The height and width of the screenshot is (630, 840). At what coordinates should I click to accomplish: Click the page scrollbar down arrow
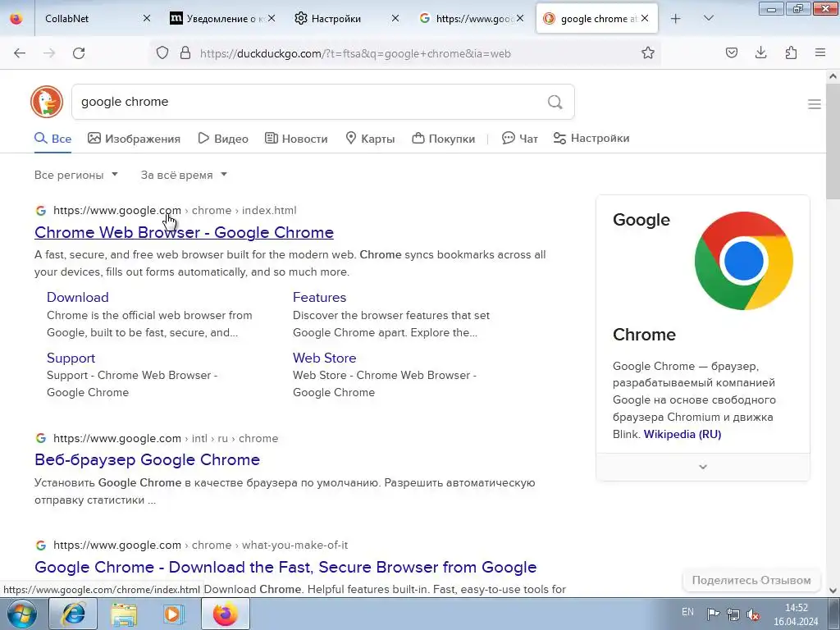click(x=833, y=591)
